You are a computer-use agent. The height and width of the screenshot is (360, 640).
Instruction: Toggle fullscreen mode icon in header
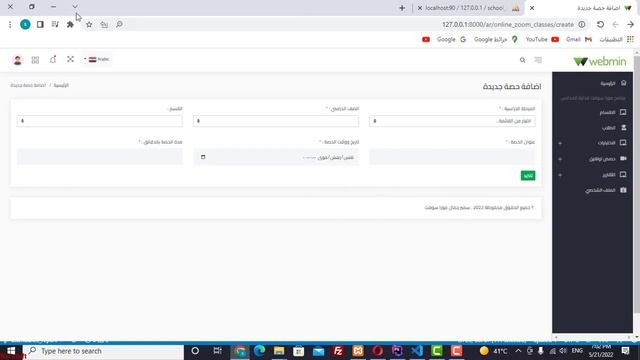(70, 59)
